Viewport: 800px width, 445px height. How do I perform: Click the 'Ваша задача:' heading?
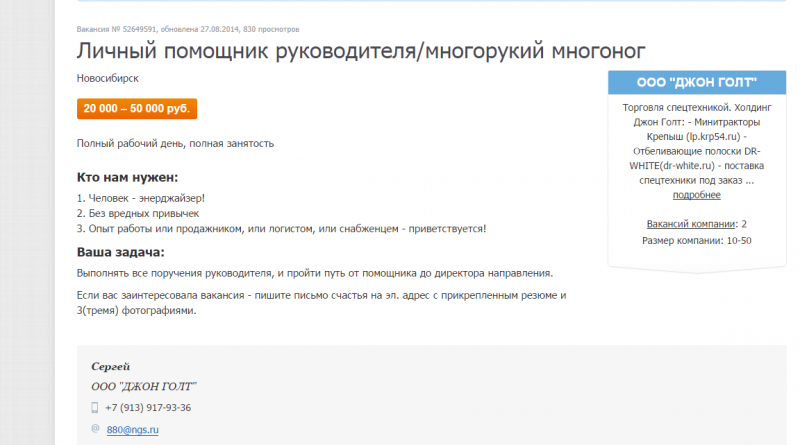click(121, 252)
